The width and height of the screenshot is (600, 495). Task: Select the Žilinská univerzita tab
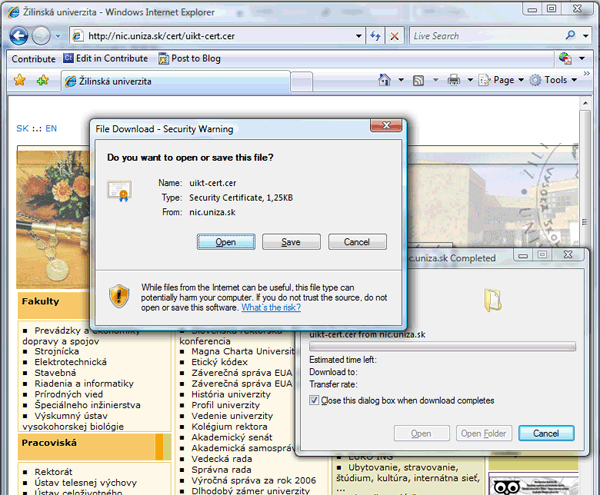click(x=175, y=81)
